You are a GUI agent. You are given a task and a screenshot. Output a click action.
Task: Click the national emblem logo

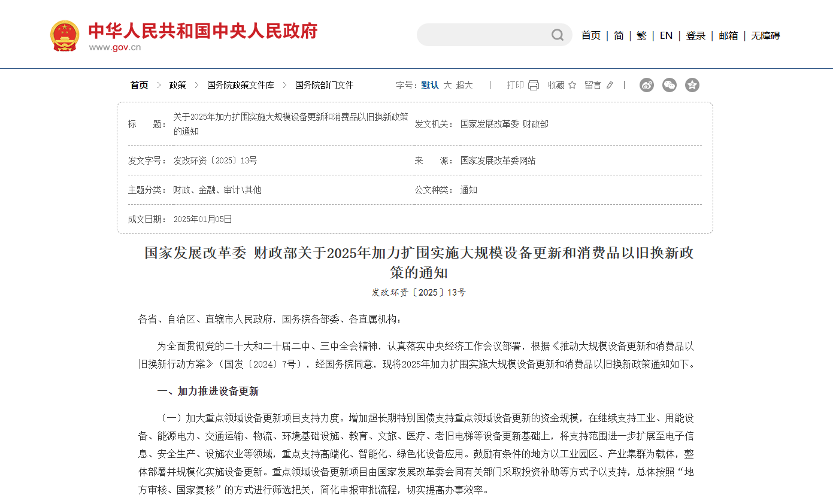65,36
